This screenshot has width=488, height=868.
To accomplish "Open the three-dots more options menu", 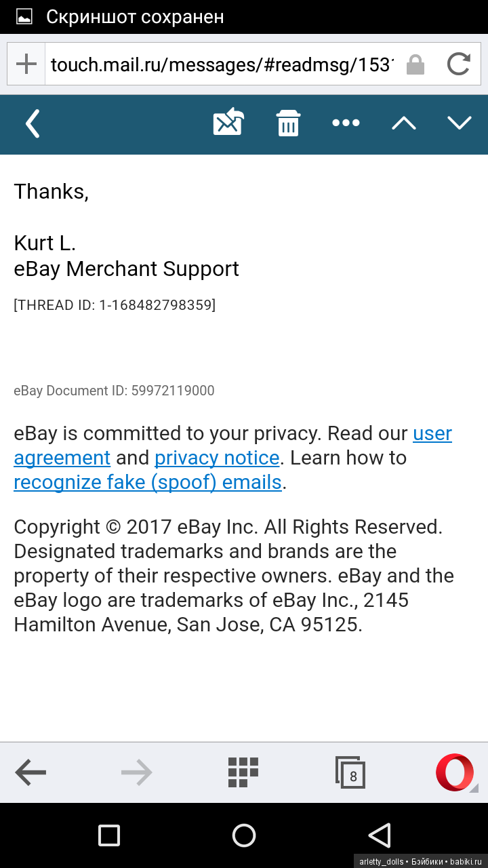I will [x=346, y=123].
